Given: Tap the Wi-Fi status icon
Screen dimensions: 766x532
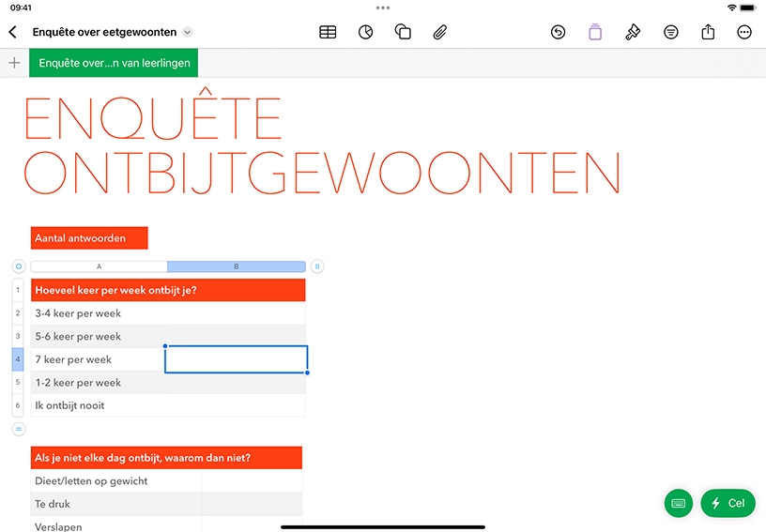Looking at the screenshot, I should pyautogui.click(x=731, y=8).
